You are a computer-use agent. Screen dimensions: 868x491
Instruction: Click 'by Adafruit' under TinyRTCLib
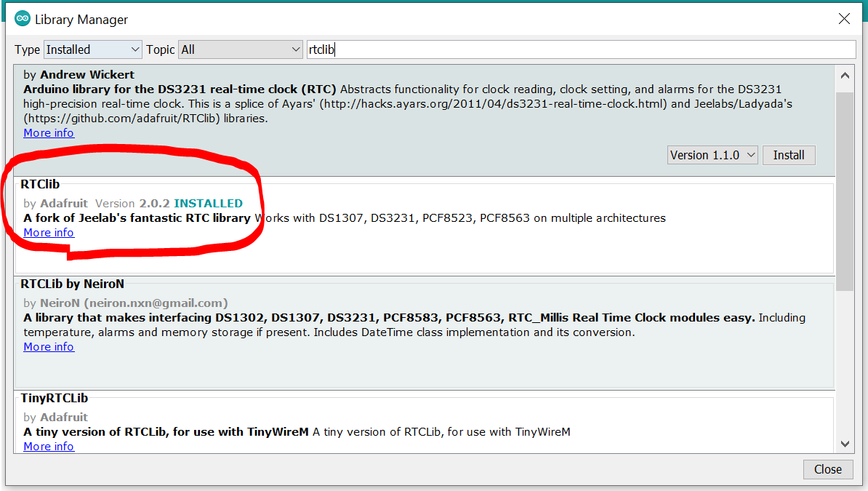(x=55, y=418)
